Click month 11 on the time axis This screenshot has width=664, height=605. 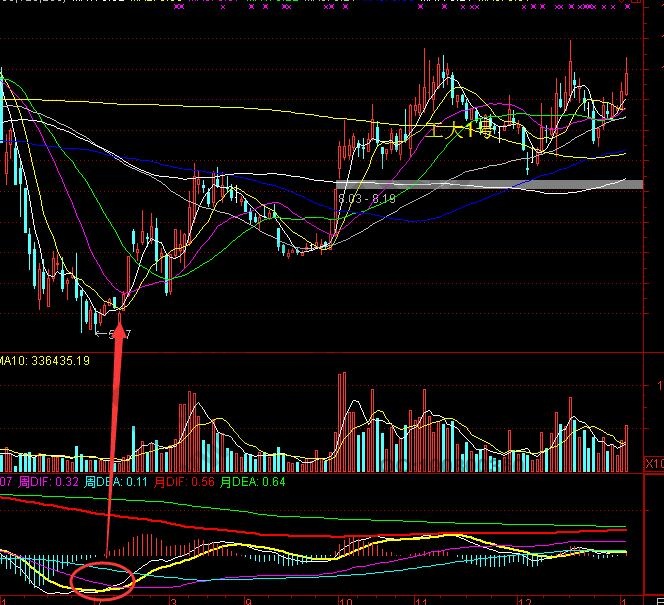tap(421, 601)
